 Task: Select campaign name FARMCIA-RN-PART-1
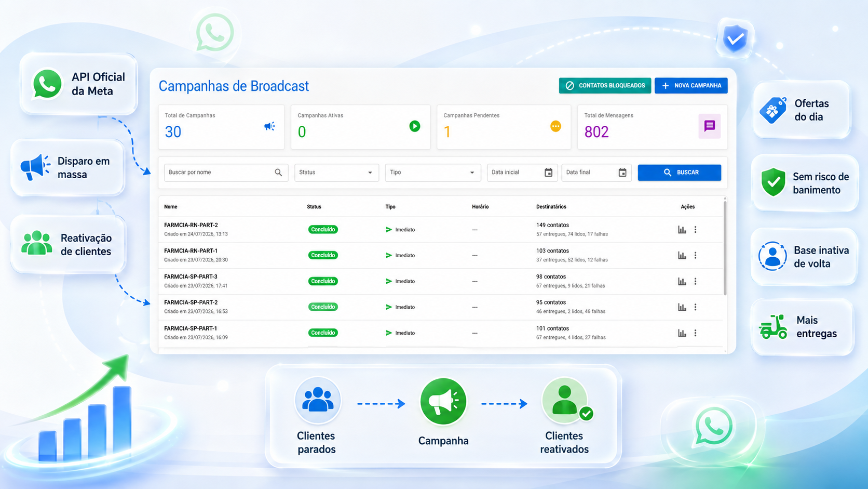coord(191,251)
